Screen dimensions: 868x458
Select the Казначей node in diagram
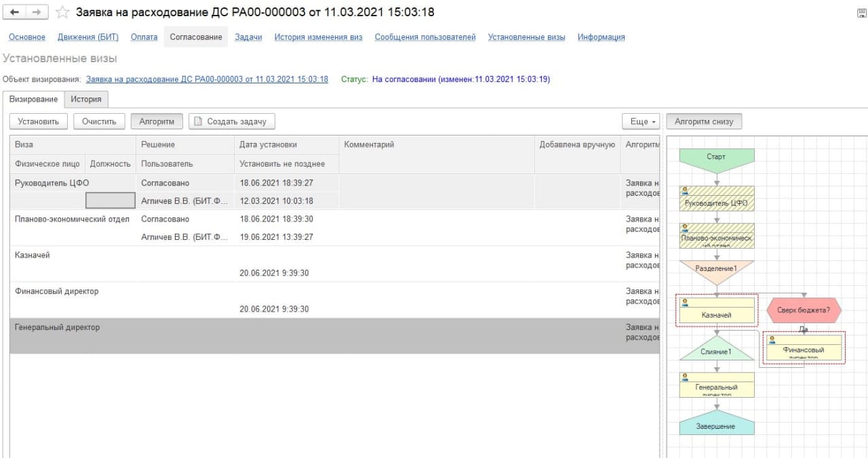click(716, 315)
